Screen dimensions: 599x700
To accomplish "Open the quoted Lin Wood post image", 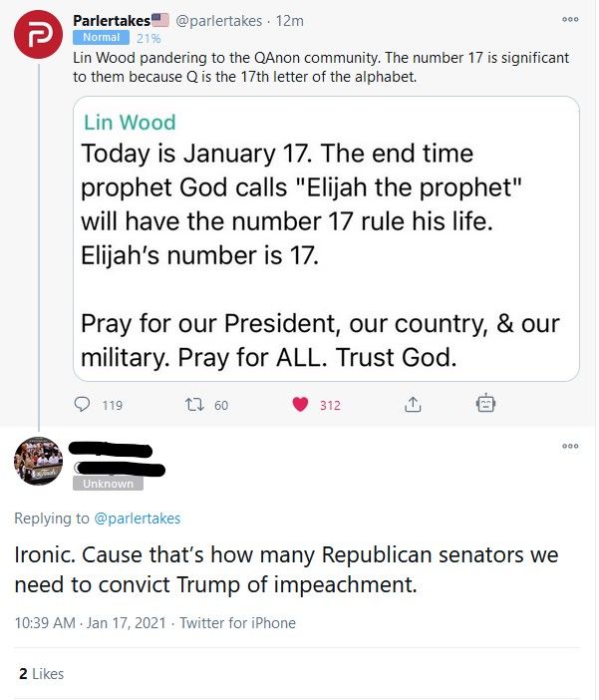I will (328, 239).
